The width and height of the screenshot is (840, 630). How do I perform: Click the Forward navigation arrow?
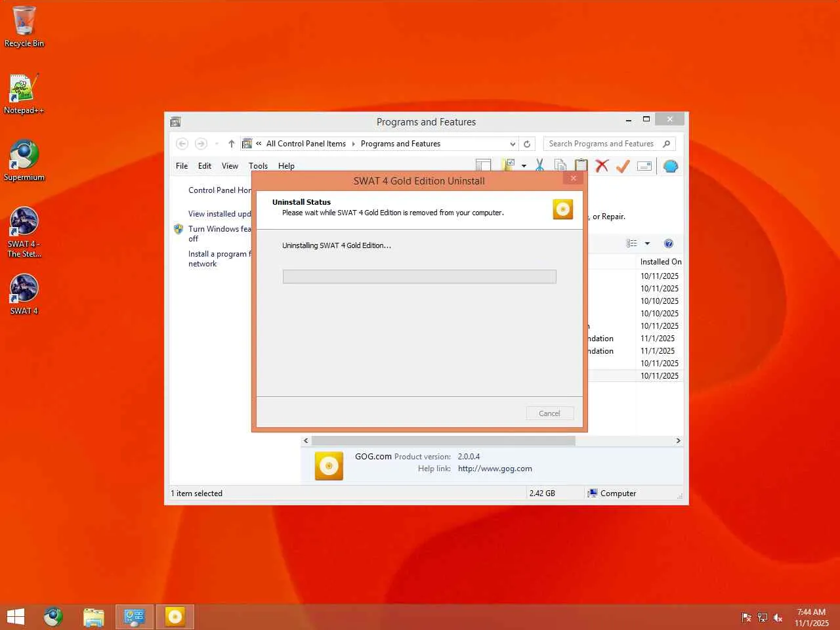pyautogui.click(x=201, y=144)
